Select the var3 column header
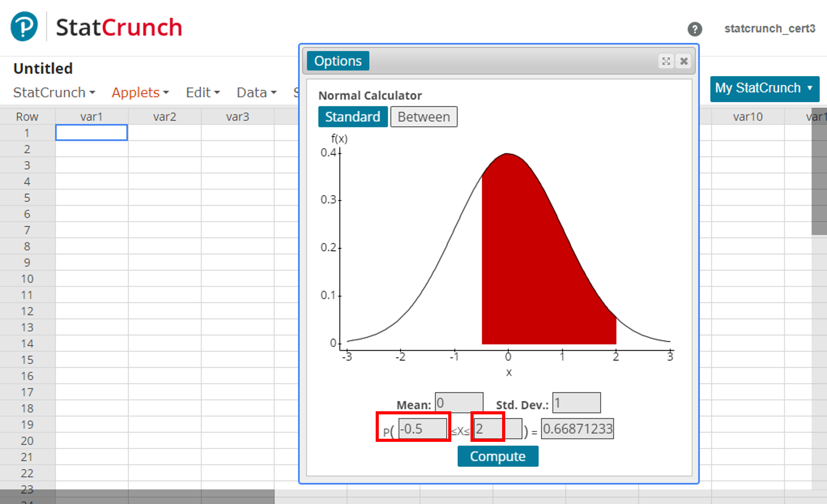 click(x=238, y=117)
